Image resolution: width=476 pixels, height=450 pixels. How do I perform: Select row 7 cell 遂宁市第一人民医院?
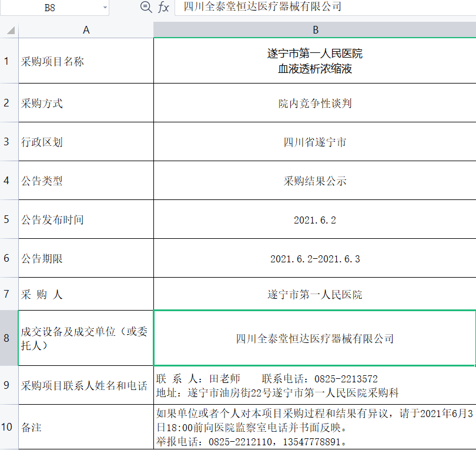(x=315, y=294)
